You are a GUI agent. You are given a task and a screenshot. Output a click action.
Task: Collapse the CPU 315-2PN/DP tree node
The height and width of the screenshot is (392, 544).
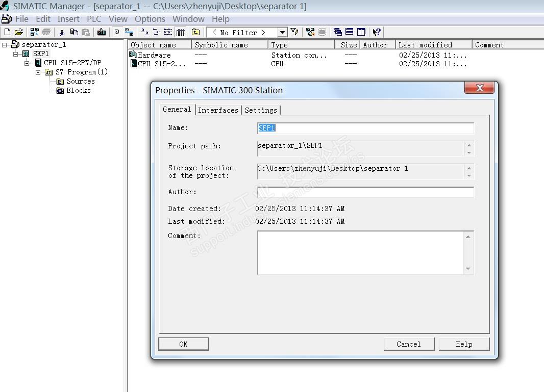pyautogui.click(x=27, y=63)
